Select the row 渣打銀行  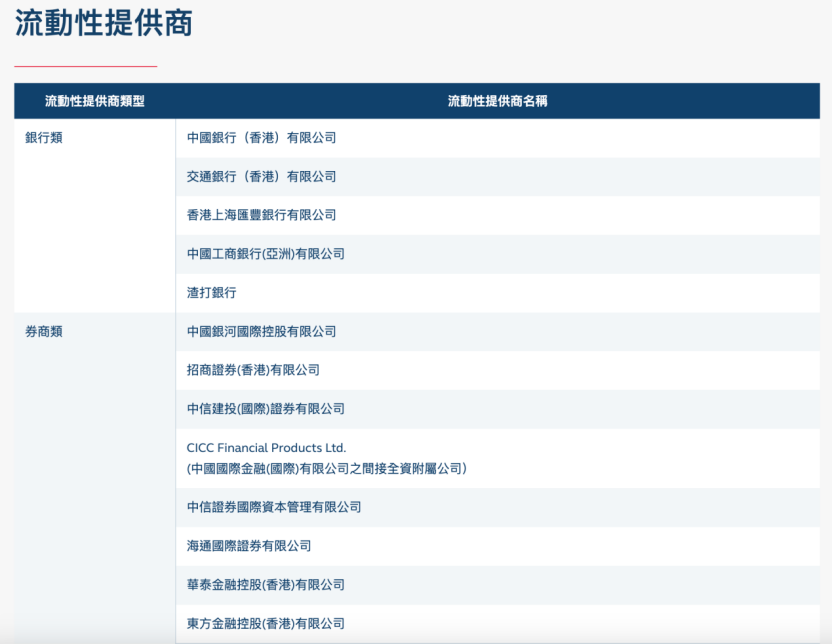(498, 293)
